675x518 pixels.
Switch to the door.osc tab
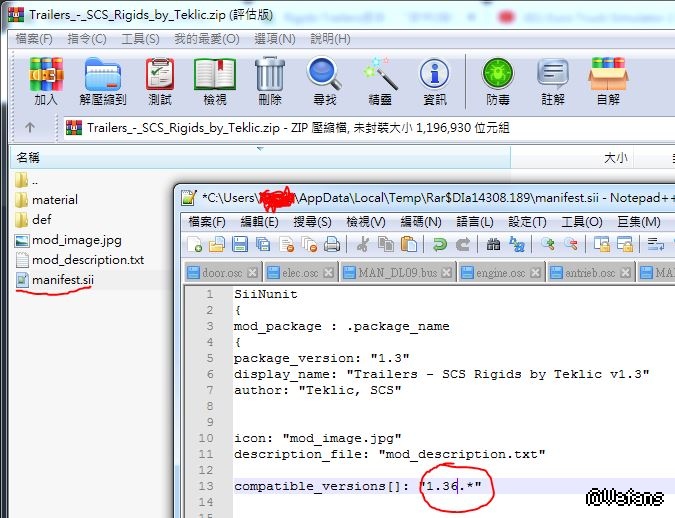222,273
